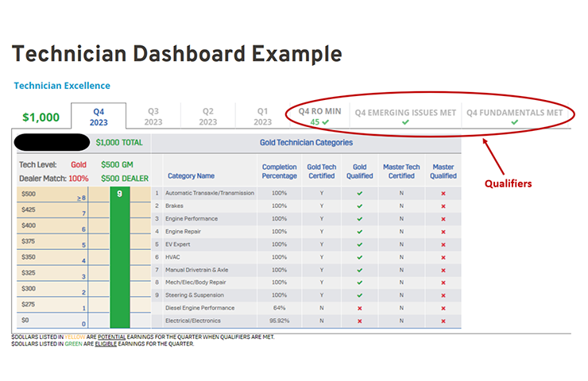This screenshot has width=588, height=381.
Task: Switch to the Q3 2023 tab
Action: click(x=153, y=117)
